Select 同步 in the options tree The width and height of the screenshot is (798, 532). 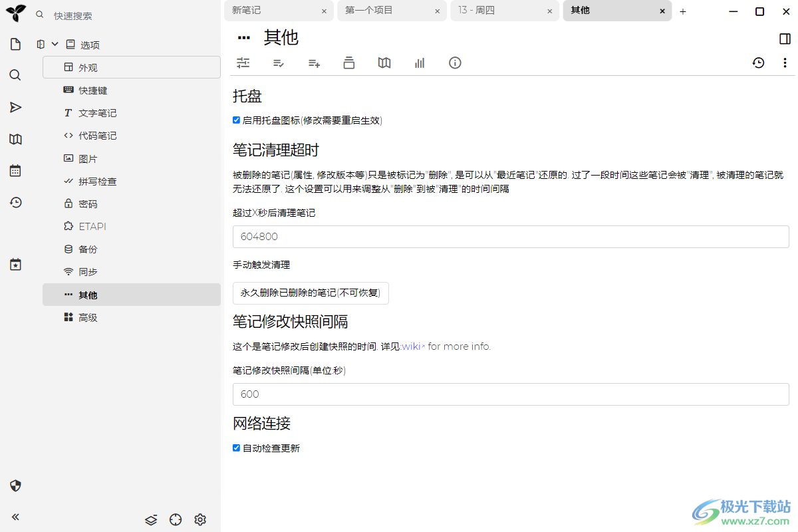click(x=132, y=272)
